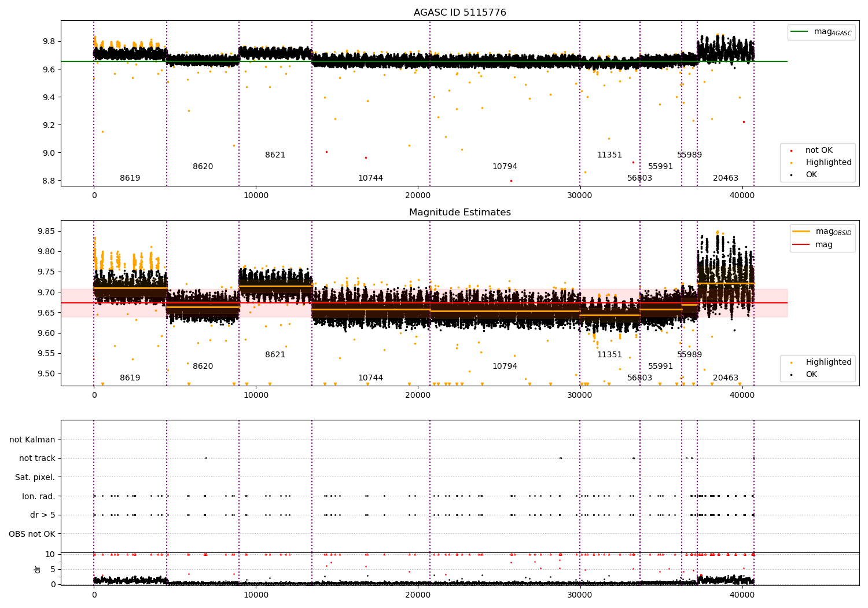Click the 'Ion. rad.' row label
This screenshot has width=868, height=608.
(39, 496)
